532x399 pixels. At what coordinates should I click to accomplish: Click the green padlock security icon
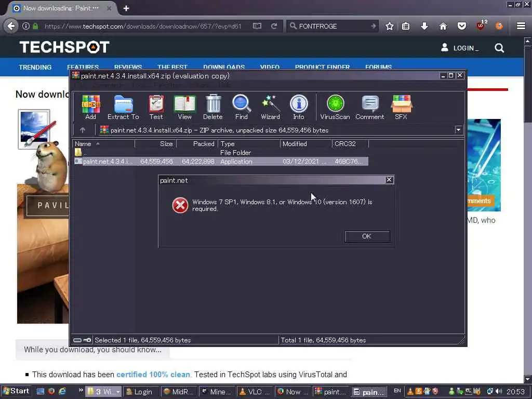[x=35, y=26]
